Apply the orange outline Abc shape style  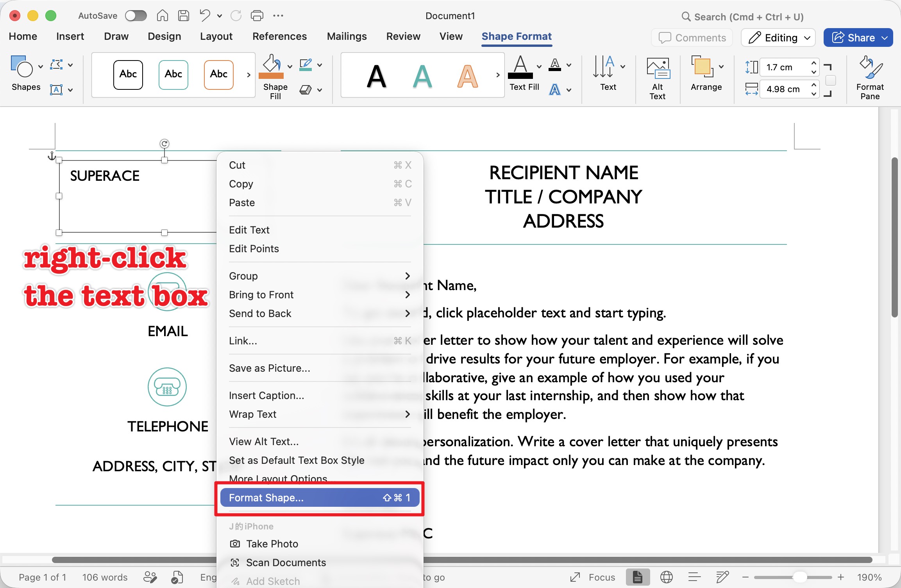pos(218,75)
